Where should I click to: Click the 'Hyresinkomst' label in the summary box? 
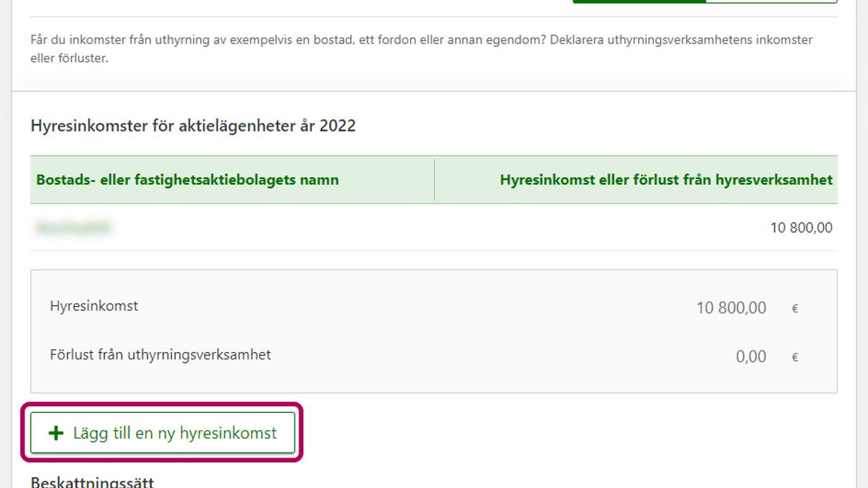(x=94, y=306)
